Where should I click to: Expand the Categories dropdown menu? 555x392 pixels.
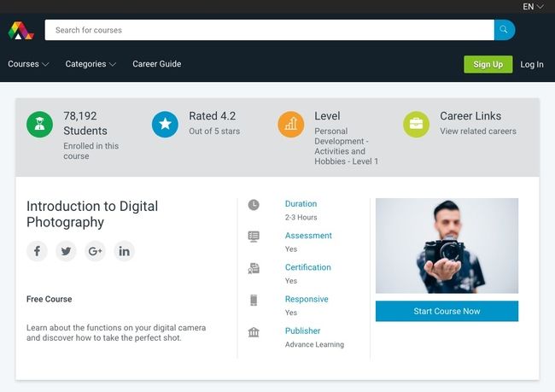click(x=91, y=64)
